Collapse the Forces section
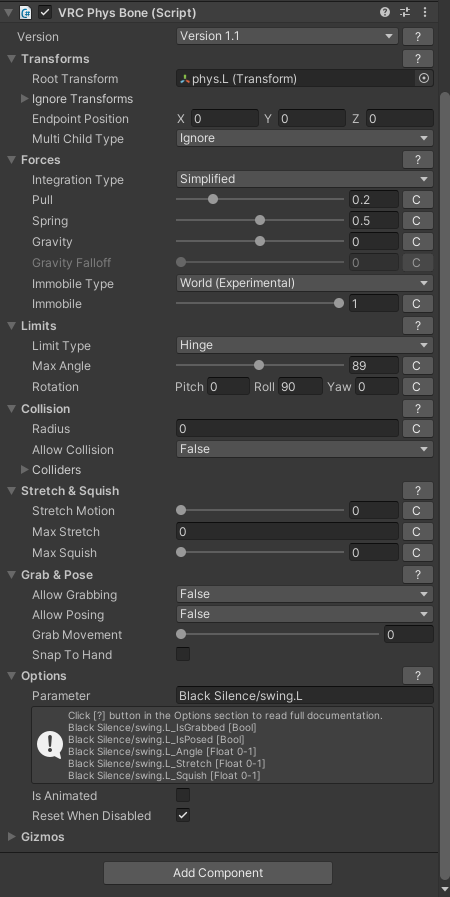The height and width of the screenshot is (897, 450). pyautogui.click(x=11, y=160)
